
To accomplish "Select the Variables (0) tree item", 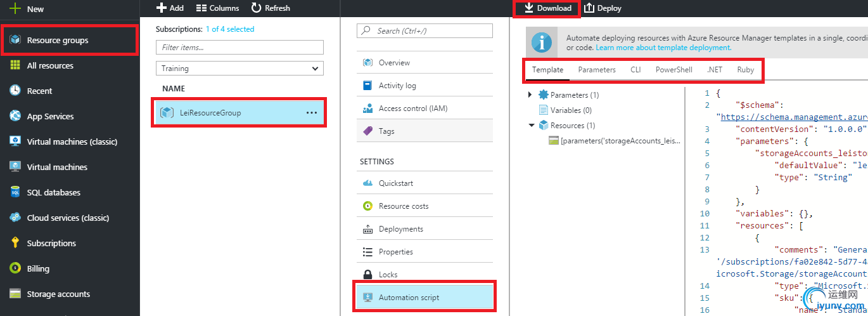I will tap(566, 110).
